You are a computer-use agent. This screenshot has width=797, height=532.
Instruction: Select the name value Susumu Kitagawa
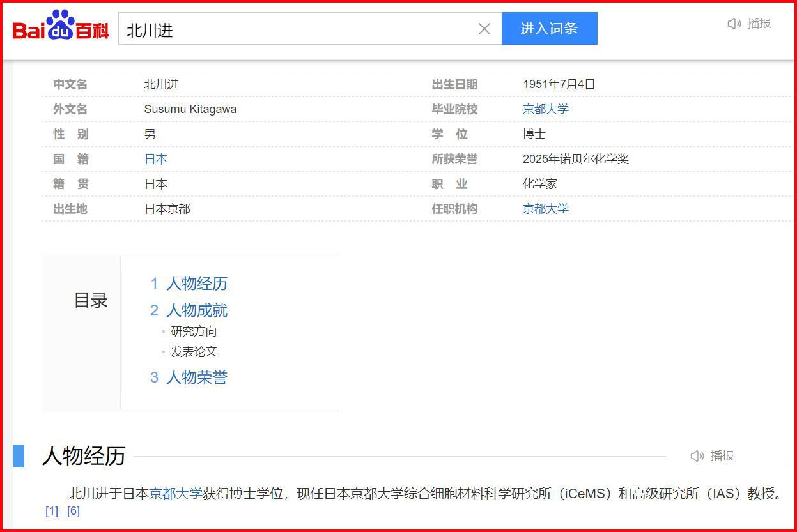coord(190,109)
